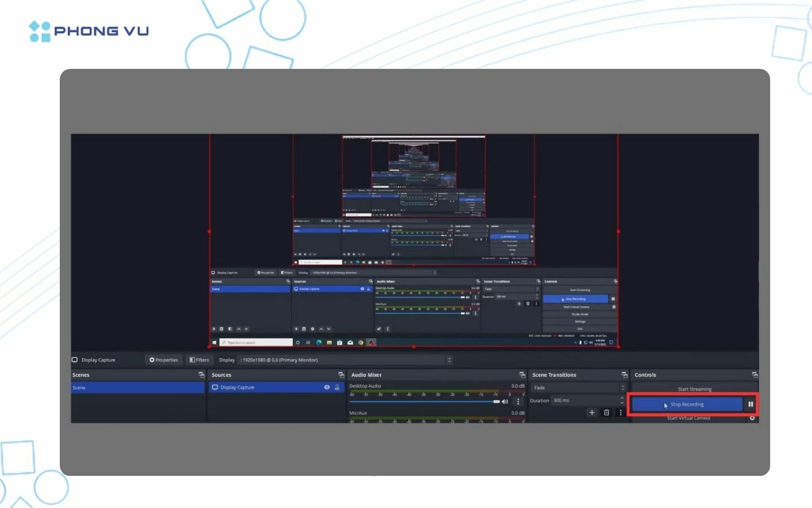Adjust the Desktop Audio volume slider

(x=425, y=402)
